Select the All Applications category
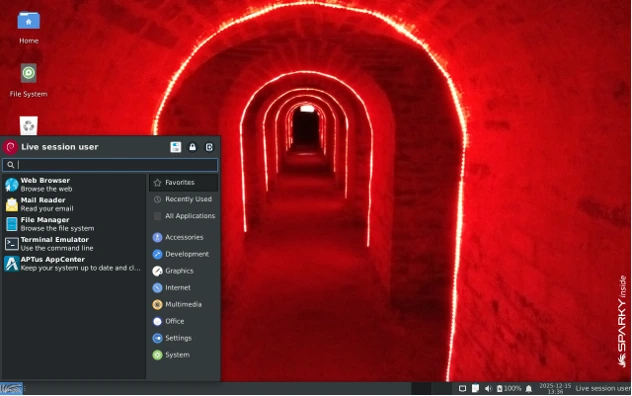Screen dimensions: 632x396 click(184, 216)
